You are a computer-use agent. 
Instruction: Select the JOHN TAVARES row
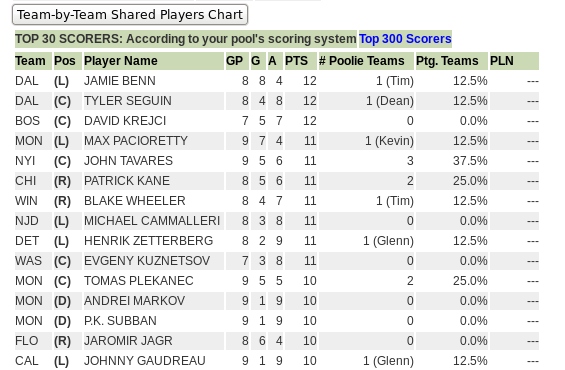(x=277, y=161)
